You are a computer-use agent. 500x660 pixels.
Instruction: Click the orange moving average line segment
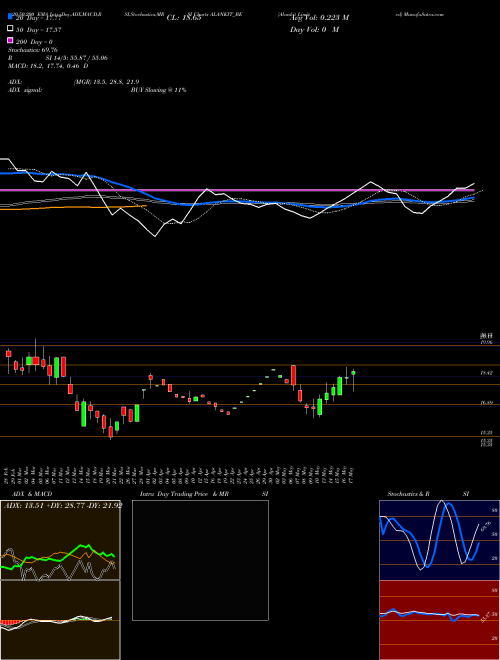[x=73, y=208]
